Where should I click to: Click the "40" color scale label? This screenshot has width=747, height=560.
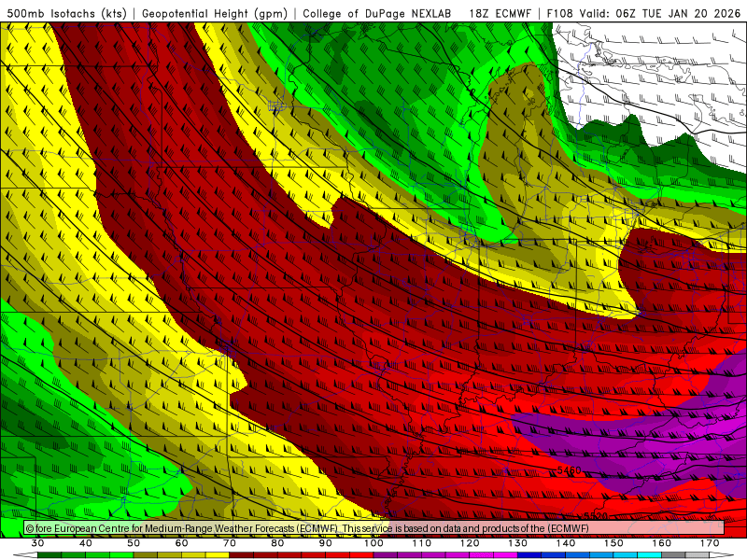coord(86,543)
